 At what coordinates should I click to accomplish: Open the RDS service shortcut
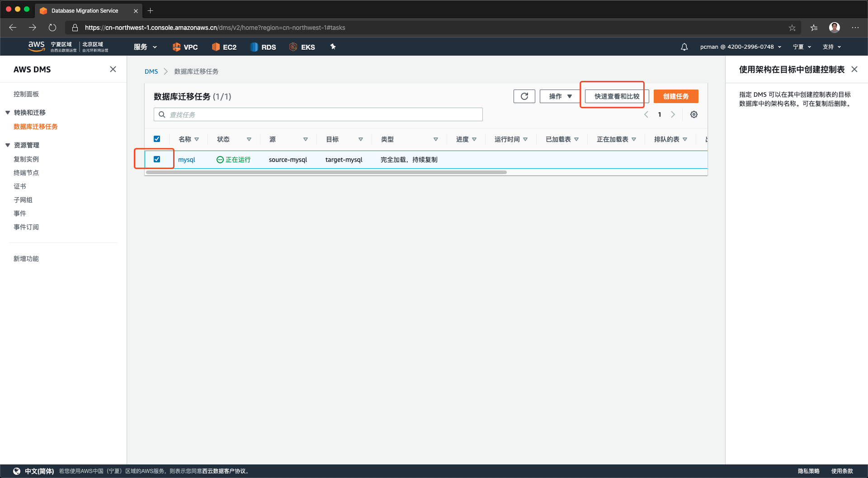[263, 47]
